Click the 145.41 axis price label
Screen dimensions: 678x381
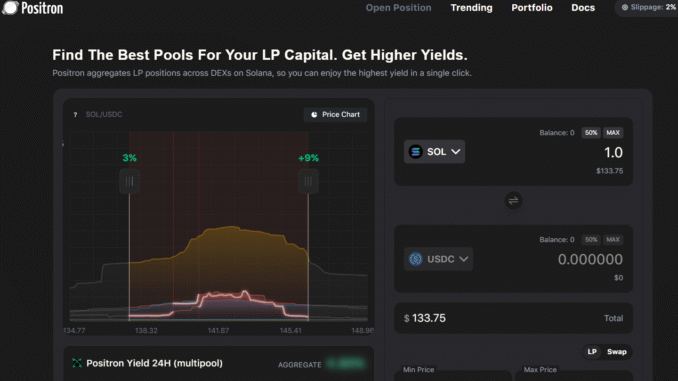click(x=291, y=330)
